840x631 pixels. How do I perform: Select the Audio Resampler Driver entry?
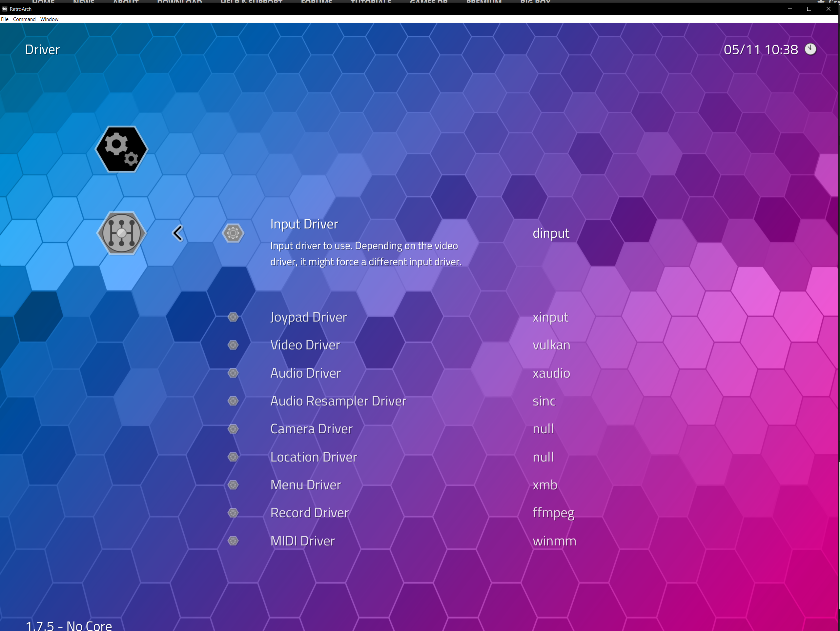[x=338, y=401]
